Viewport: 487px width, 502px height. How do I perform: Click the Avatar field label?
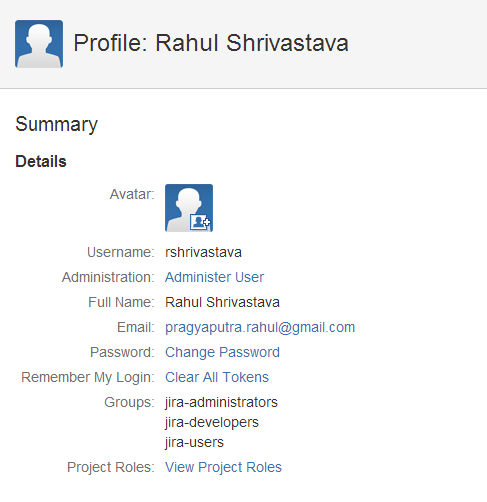pyautogui.click(x=132, y=194)
